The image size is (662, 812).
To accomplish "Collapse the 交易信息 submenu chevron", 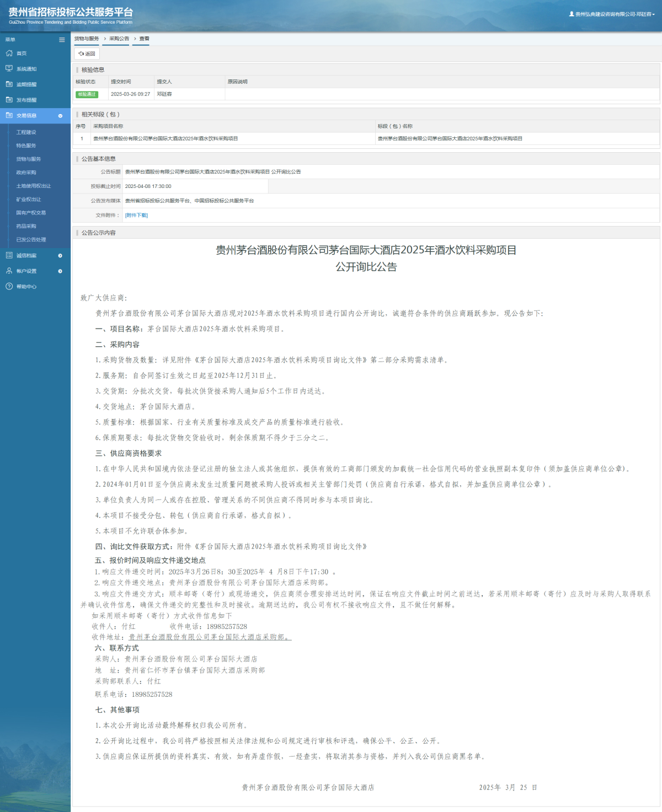I will (x=61, y=116).
